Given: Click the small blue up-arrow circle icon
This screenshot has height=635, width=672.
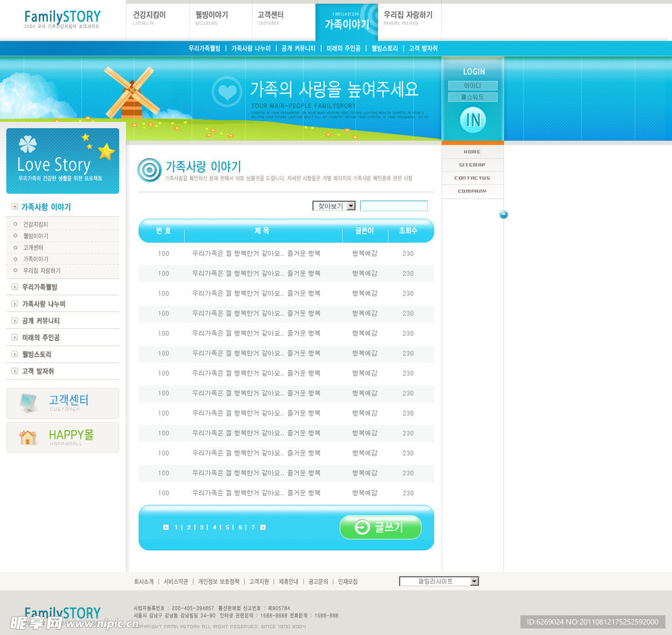Looking at the screenshot, I should click(503, 215).
